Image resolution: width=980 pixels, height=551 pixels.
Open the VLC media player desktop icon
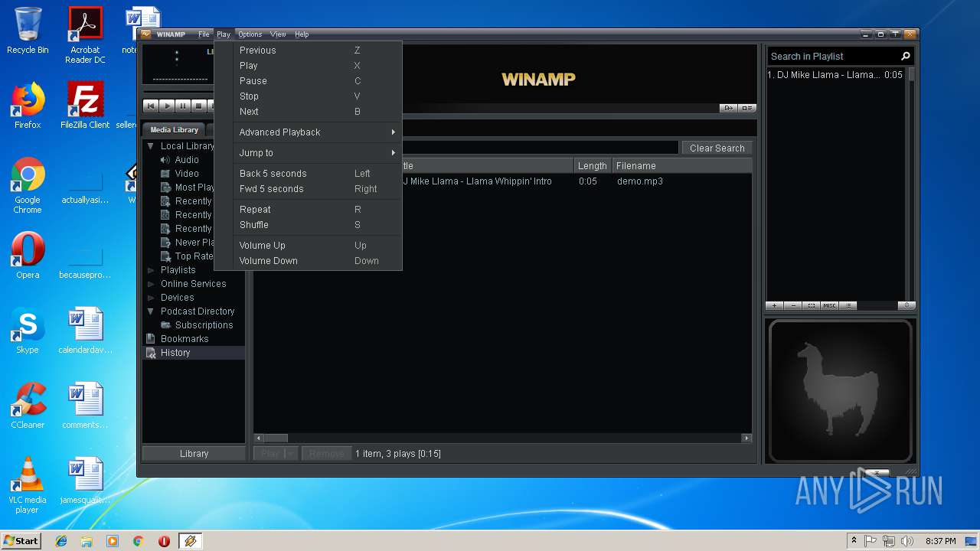[x=28, y=485]
